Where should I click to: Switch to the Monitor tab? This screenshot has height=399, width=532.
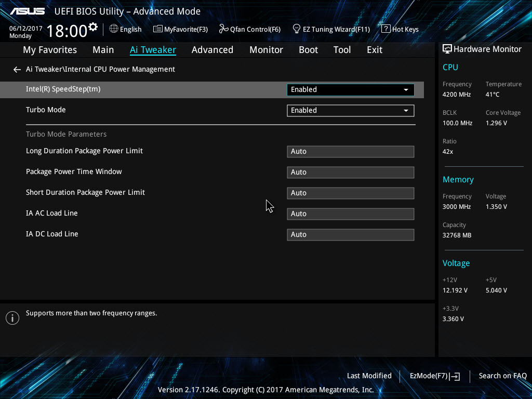pos(267,50)
